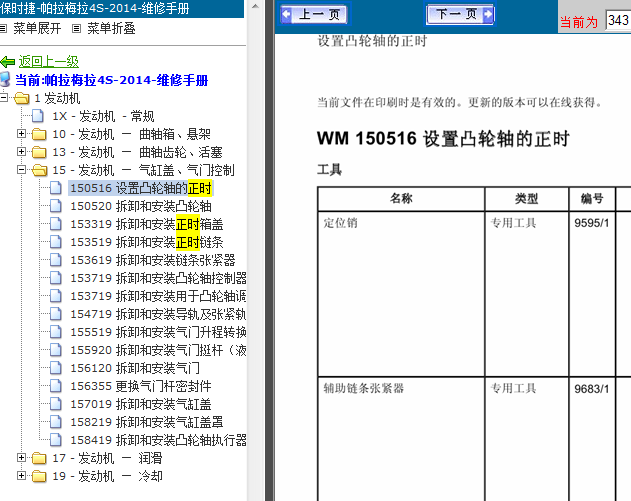Image resolution: width=631 pixels, height=501 pixels.
Task: Go to next page with 下一页 button
Action: [460, 14]
